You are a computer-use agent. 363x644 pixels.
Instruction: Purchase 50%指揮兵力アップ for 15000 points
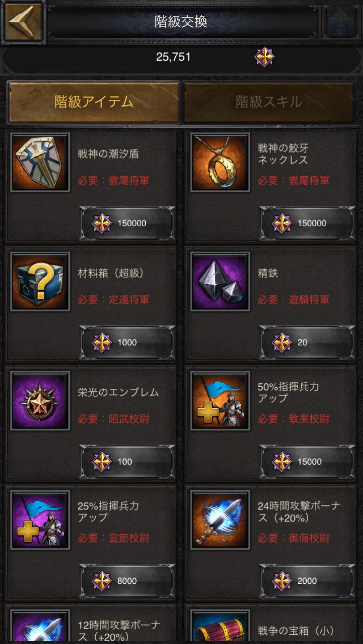(307, 461)
